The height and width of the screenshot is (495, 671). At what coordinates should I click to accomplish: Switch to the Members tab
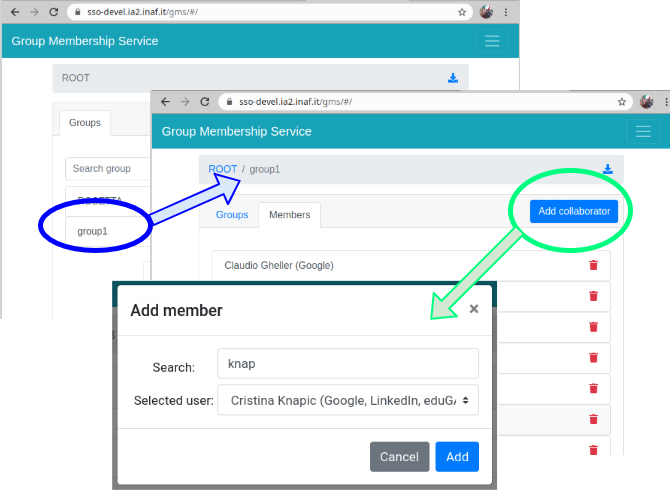[289, 215]
